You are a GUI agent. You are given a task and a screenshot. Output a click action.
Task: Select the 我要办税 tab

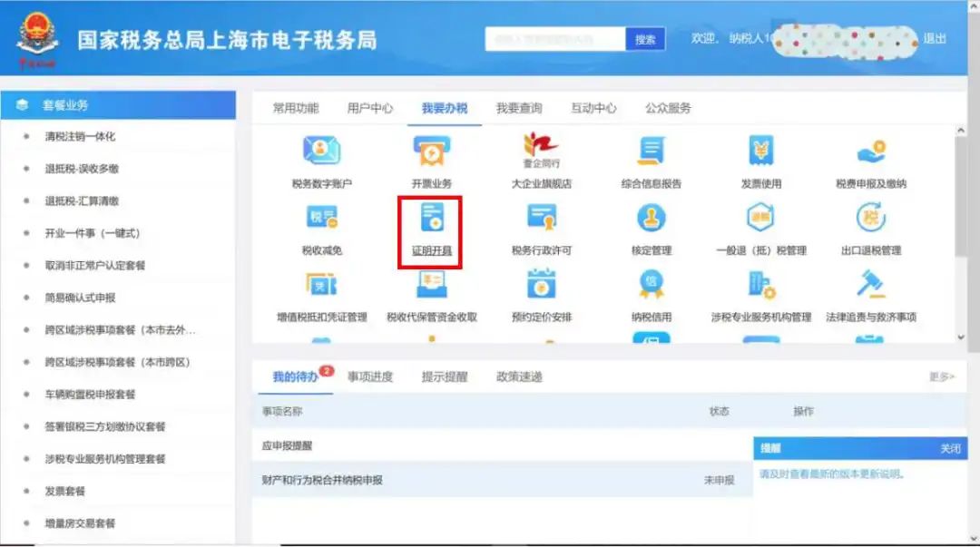pyautogui.click(x=445, y=108)
